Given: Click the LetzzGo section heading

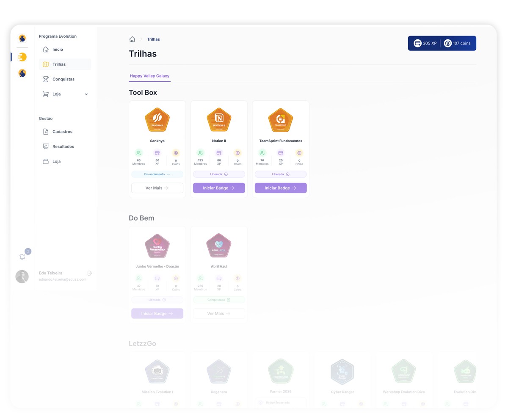Looking at the screenshot, I should (x=142, y=344).
